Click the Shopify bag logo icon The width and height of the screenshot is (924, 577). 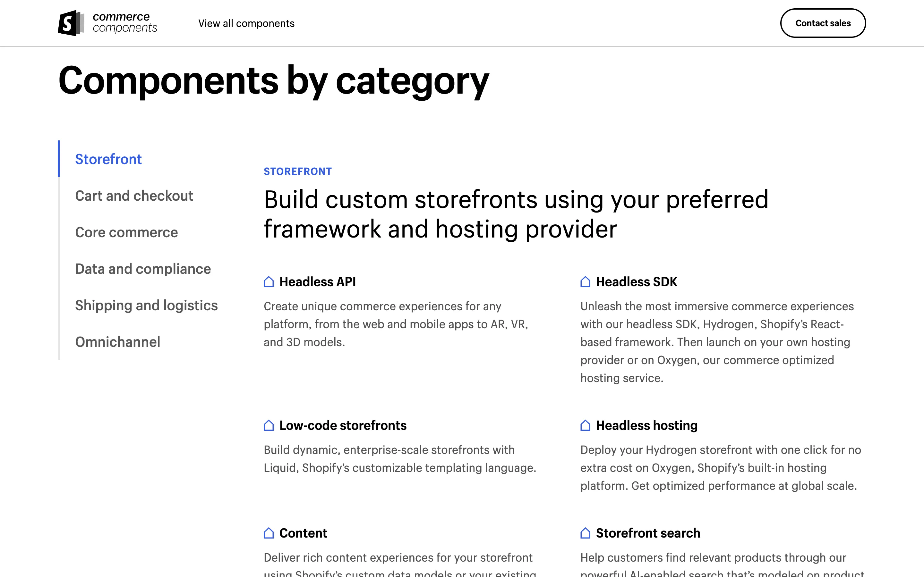click(x=71, y=23)
